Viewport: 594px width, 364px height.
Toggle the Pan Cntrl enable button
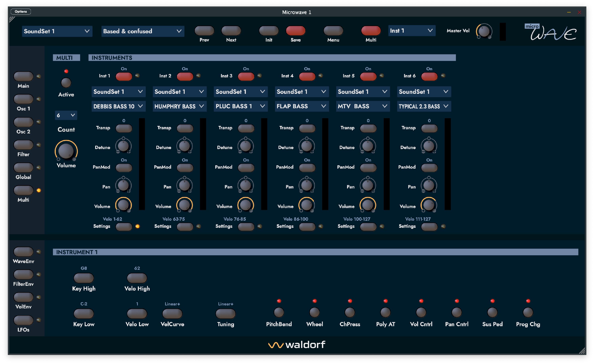tap(457, 312)
